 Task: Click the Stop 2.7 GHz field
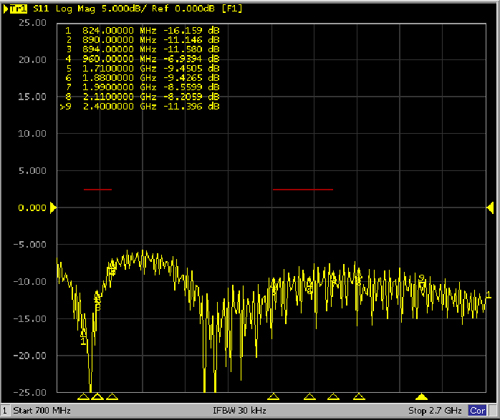(x=435, y=410)
